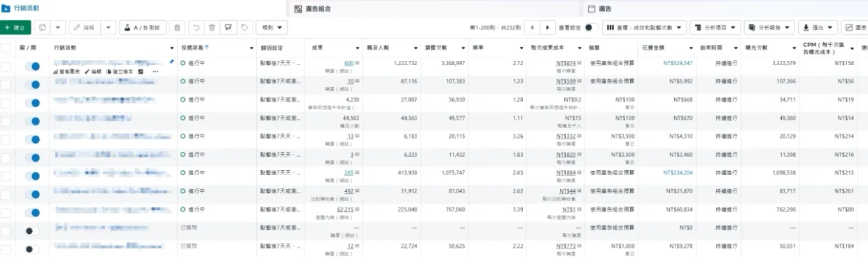Open the three-dot more menu on first campaign
This screenshot has height=257, width=868.
[155, 71]
